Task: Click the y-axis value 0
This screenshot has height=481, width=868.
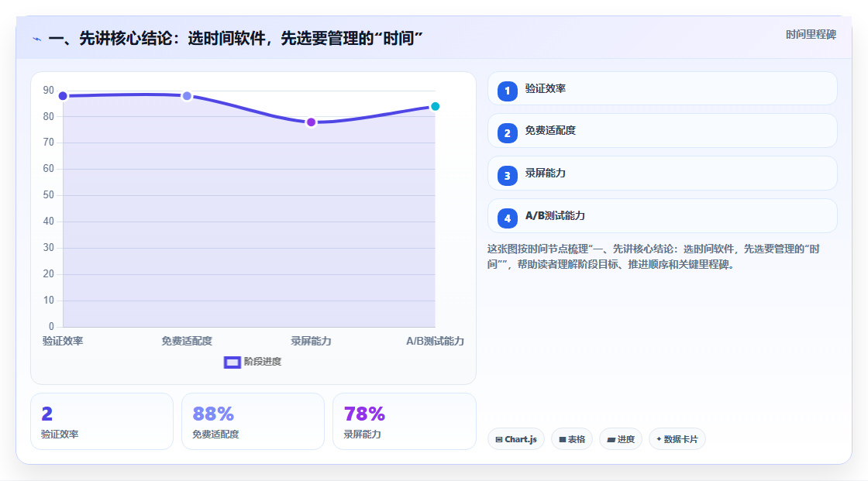Action: coord(51,326)
